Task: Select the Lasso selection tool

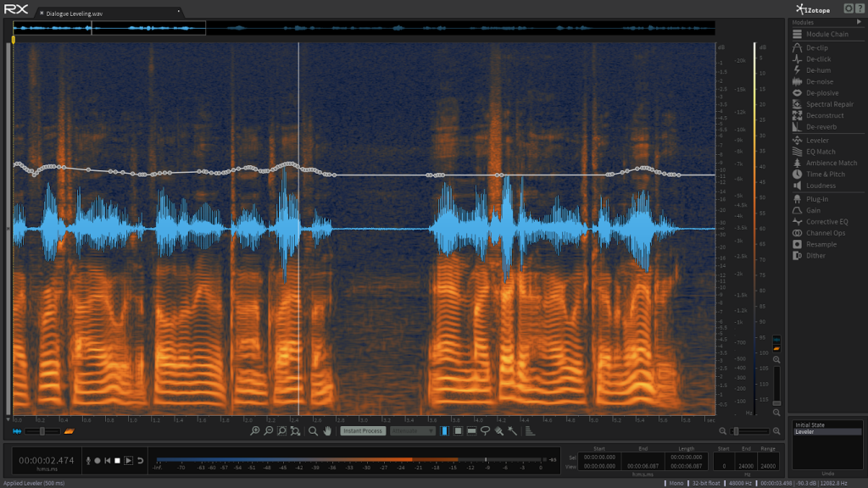Action: (485, 430)
